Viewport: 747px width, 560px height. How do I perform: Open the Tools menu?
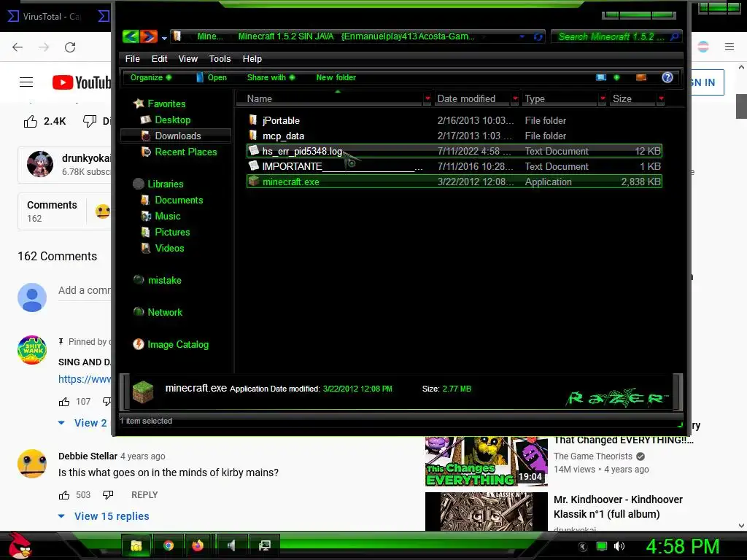[x=220, y=58]
